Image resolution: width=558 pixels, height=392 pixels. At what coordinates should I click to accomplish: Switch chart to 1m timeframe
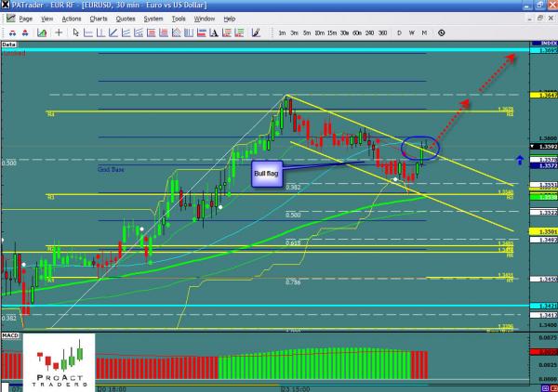(x=282, y=33)
